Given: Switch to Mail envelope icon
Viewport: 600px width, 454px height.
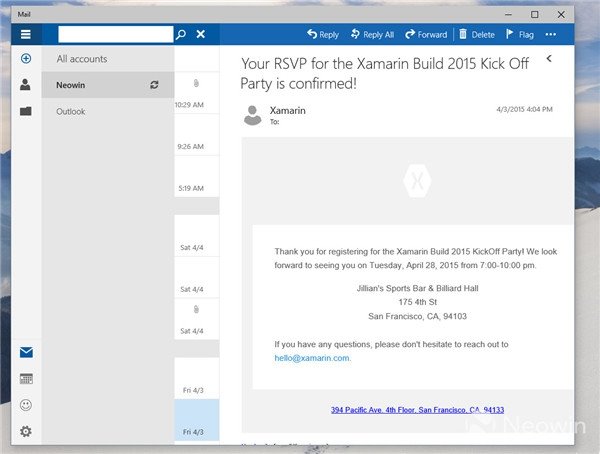Looking at the screenshot, I should pyautogui.click(x=26, y=352).
